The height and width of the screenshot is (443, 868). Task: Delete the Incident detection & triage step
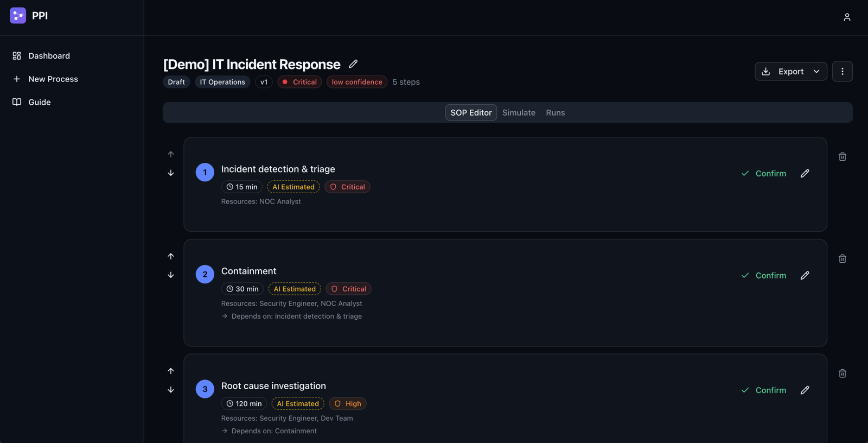pos(842,157)
